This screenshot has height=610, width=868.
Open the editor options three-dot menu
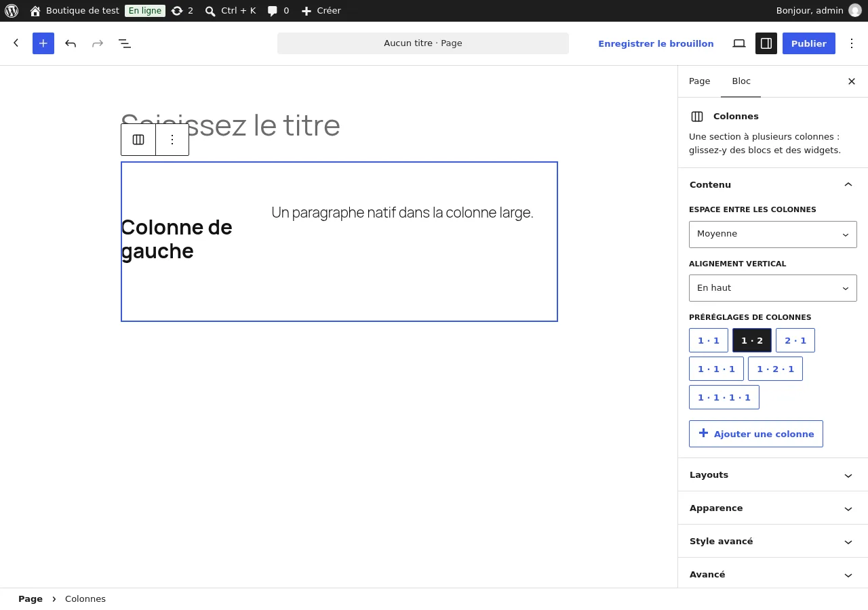click(x=852, y=43)
